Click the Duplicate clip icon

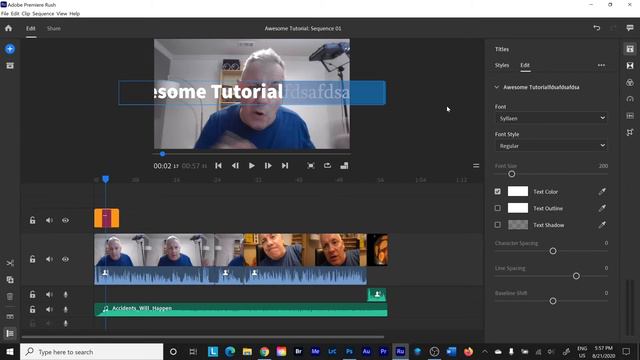coord(10,280)
